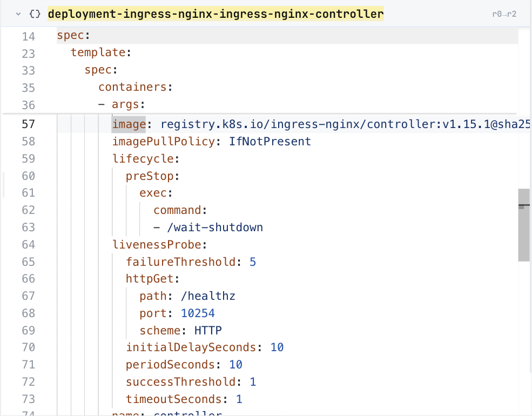Click line number 64 in gutter
The height and width of the screenshot is (416, 532).
click(x=29, y=245)
